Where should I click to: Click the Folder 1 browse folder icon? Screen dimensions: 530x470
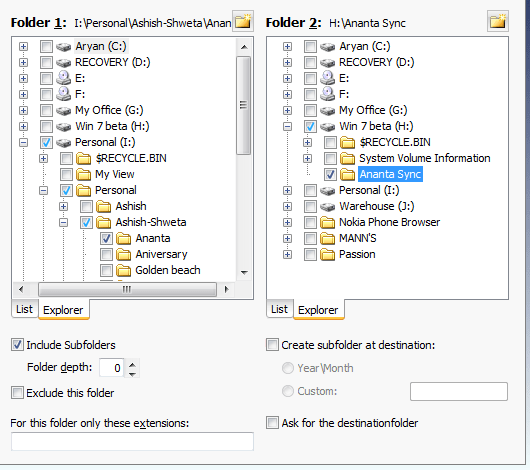tap(243, 21)
